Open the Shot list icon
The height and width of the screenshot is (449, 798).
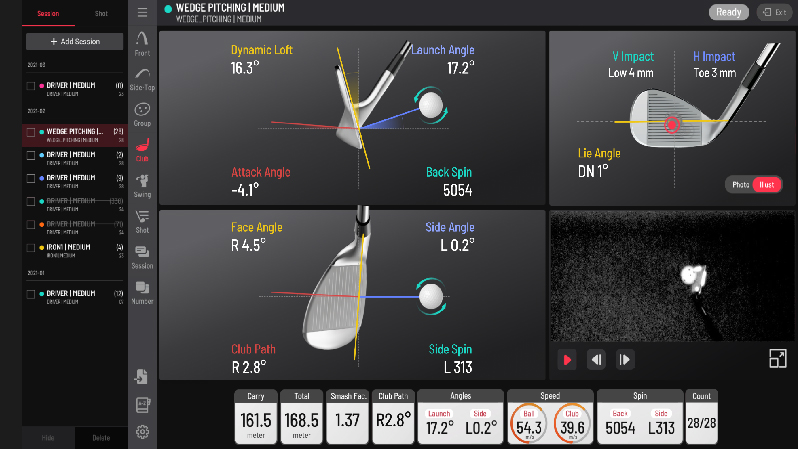click(142, 219)
